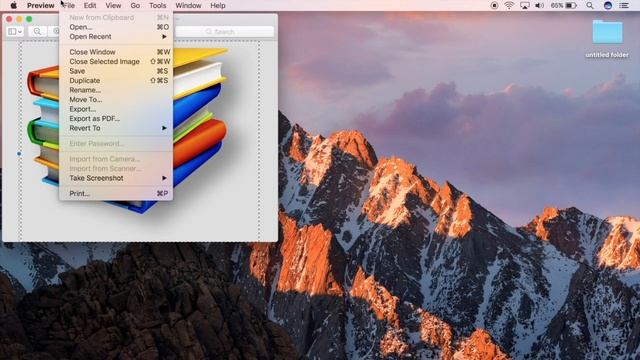Choose Save from the File menu
640x360 pixels.
pyautogui.click(x=116, y=71)
